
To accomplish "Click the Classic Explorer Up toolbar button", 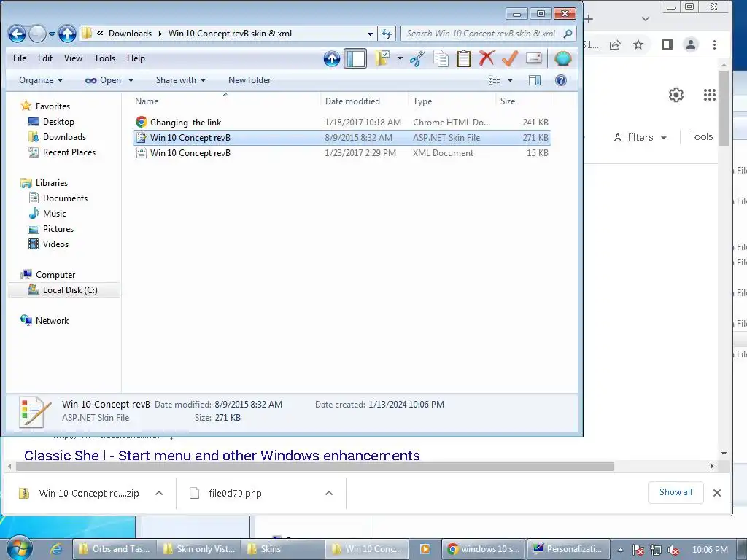I will (332, 59).
